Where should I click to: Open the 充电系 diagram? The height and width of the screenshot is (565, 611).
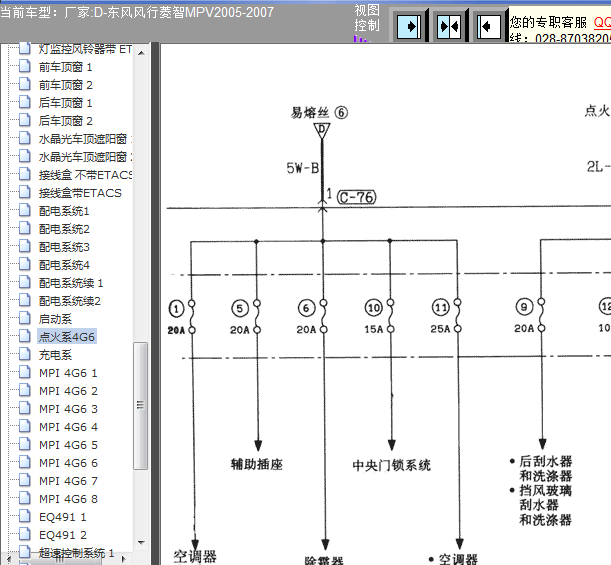click(55, 355)
